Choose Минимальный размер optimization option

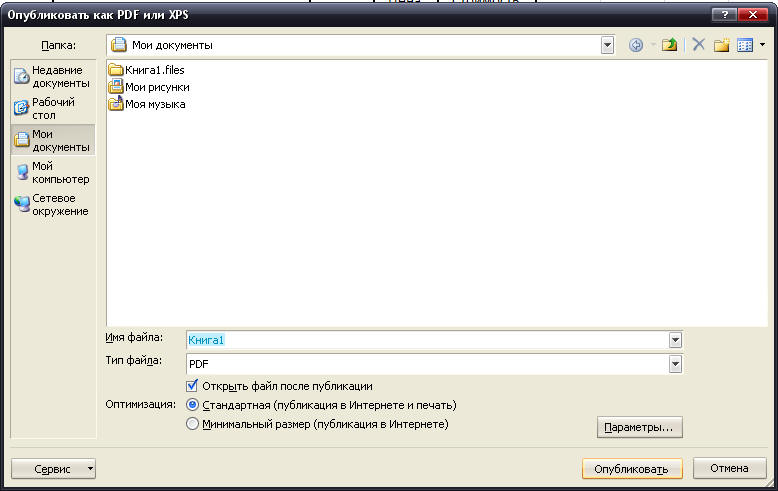(193, 424)
